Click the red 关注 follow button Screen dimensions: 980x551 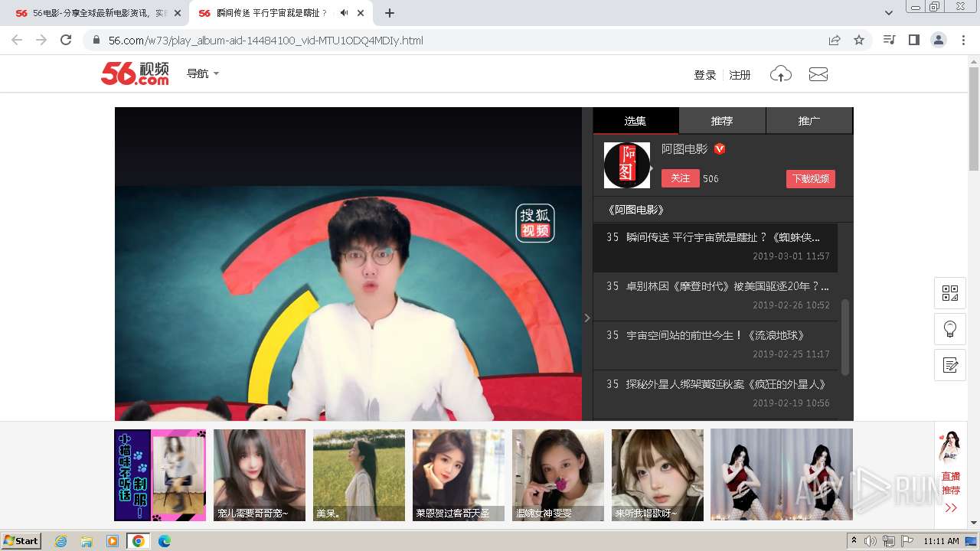[x=680, y=178]
